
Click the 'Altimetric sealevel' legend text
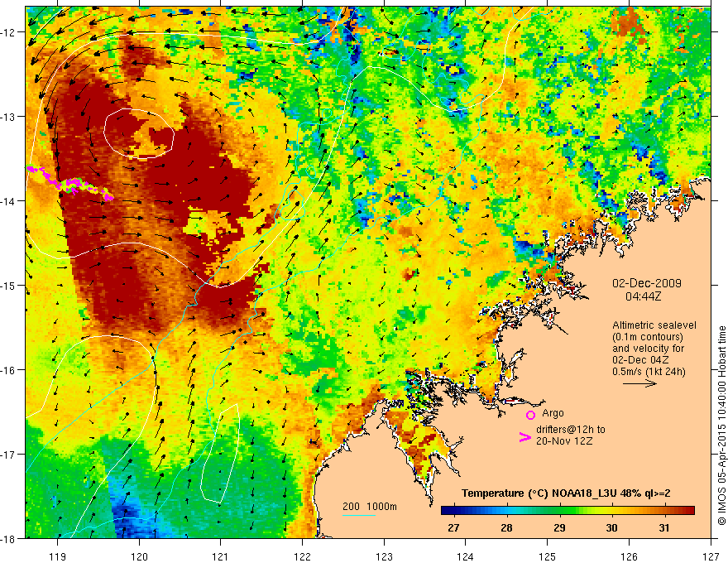[x=654, y=325]
